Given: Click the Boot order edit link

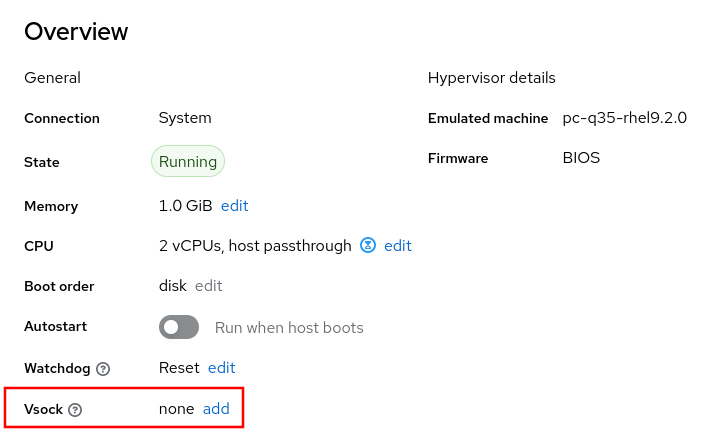Looking at the screenshot, I should pyautogui.click(x=208, y=286).
